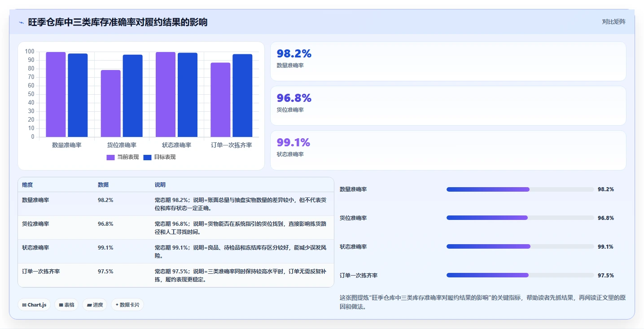644x329 pixels.
Task: Click the blue 货位准确率 target bar
Action: 132,96
